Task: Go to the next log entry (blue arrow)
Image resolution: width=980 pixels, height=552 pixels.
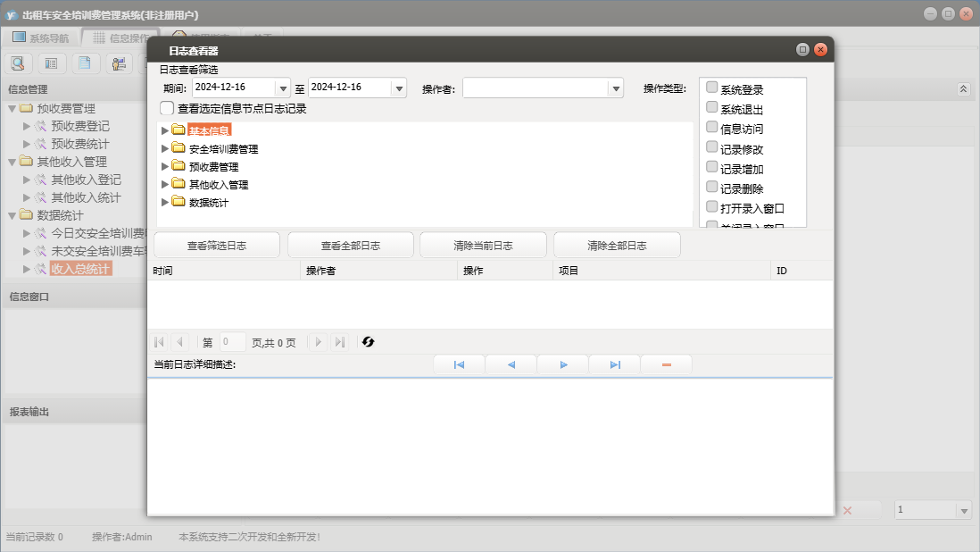Action: tap(563, 364)
